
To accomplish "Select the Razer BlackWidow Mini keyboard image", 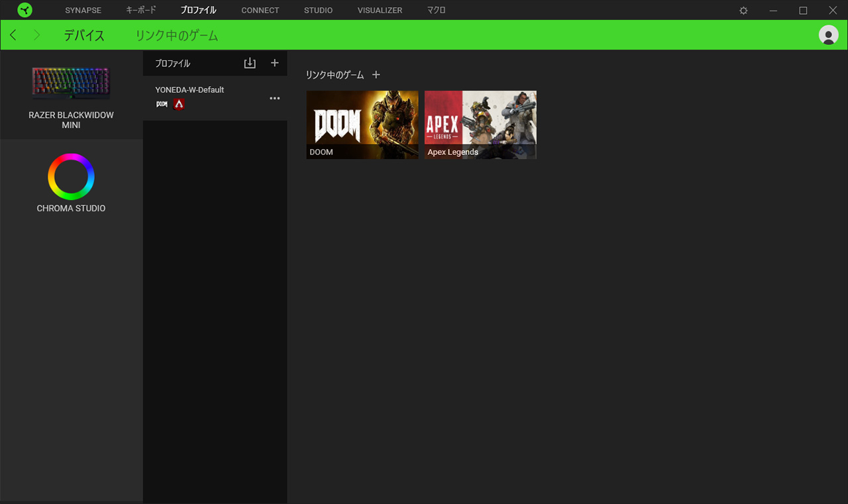I will pos(71,83).
